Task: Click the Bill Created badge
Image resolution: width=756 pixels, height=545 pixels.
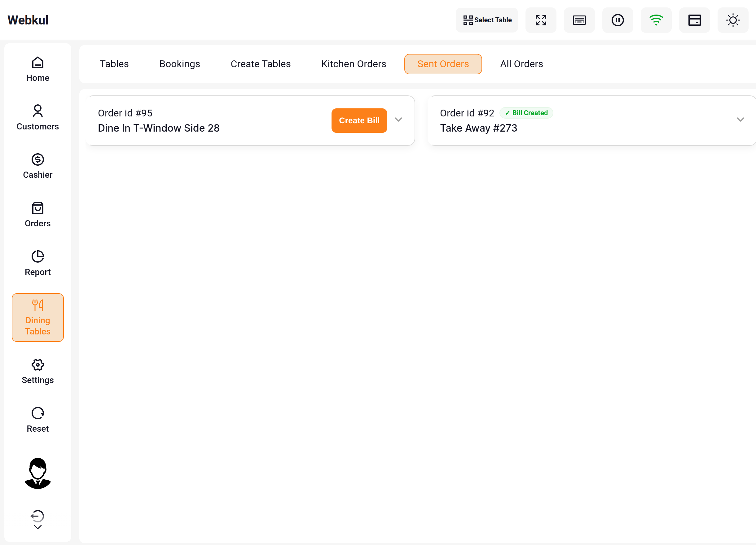Action: click(526, 113)
